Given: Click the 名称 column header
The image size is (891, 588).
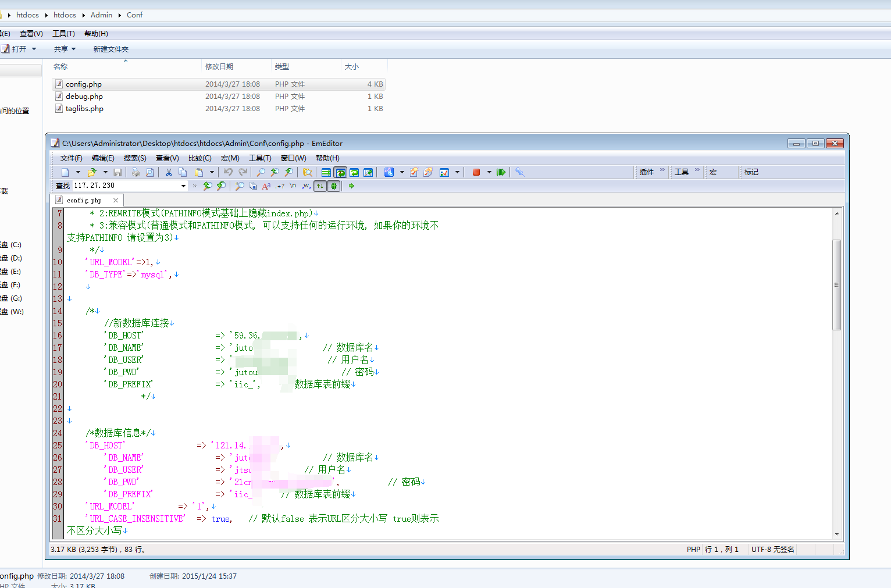Looking at the screenshot, I should [60, 67].
